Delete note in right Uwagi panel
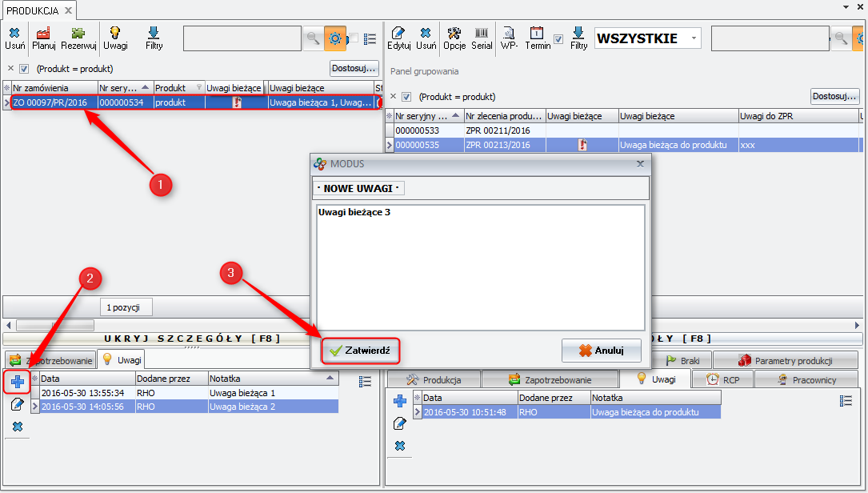 pyautogui.click(x=400, y=446)
